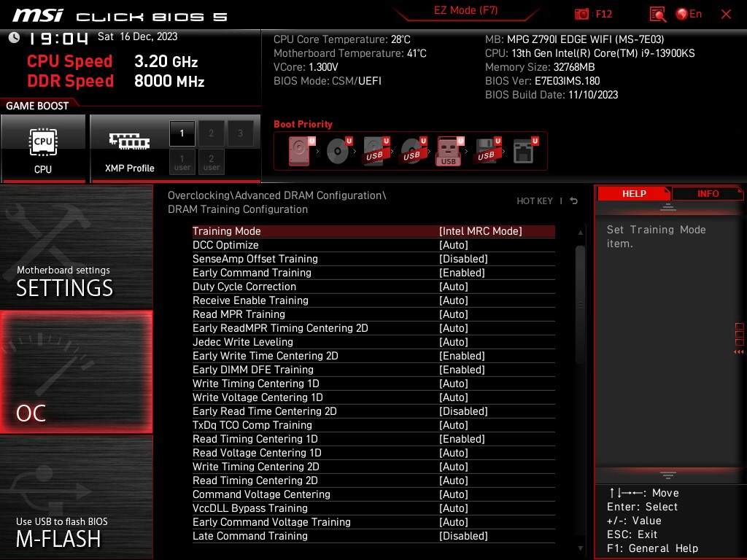This screenshot has height=560, width=747.
Task: Switch to the INFO tab
Action: pos(708,194)
